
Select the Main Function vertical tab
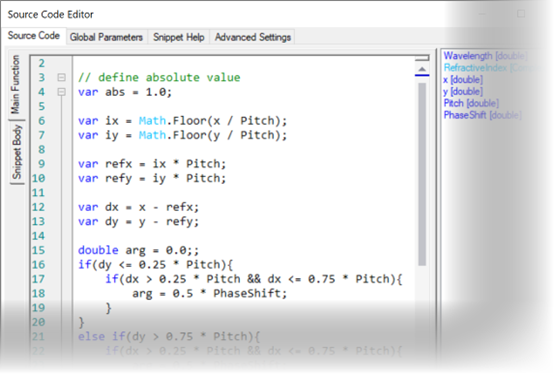point(16,84)
